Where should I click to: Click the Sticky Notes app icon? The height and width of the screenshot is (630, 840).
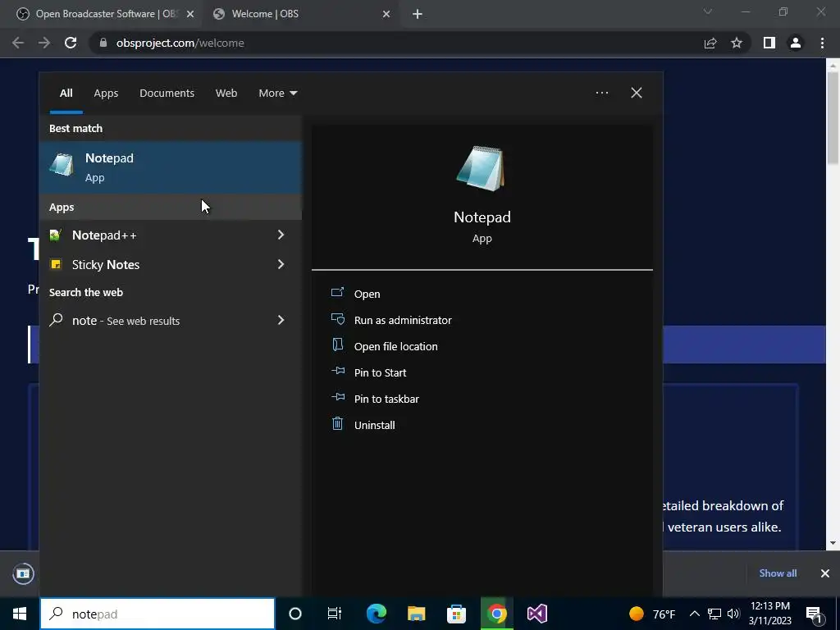(x=55, y=264)
